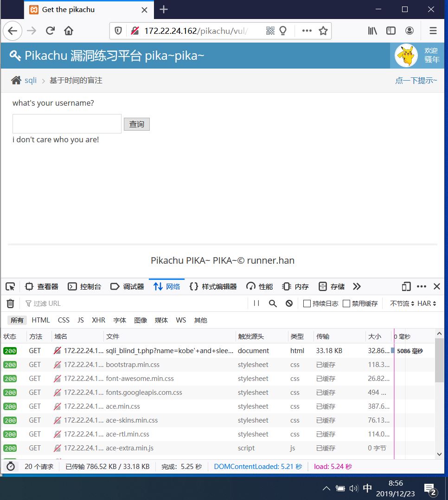Open request blocking icon
Viewport: 448px width, 500px height.
(289, 304)
